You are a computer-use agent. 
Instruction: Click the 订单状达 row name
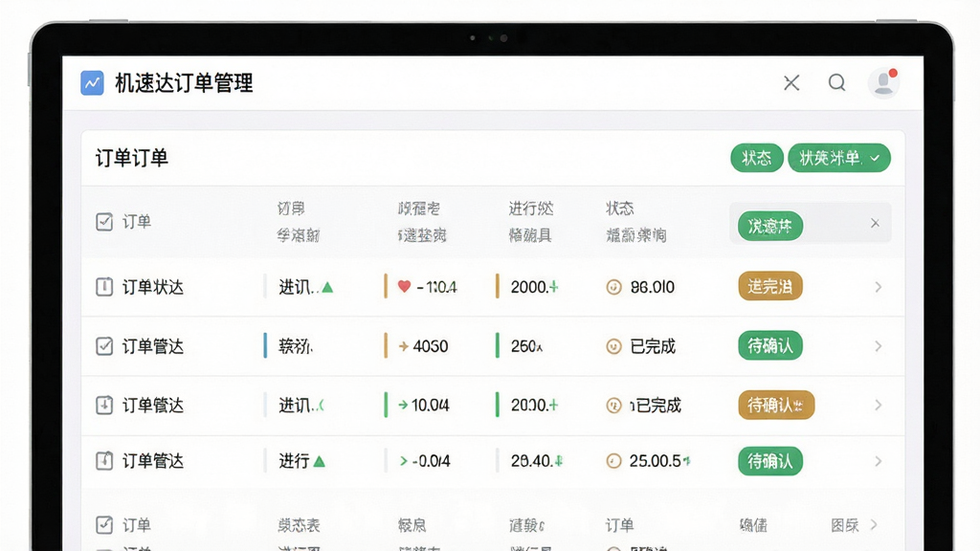click(153, 287)
